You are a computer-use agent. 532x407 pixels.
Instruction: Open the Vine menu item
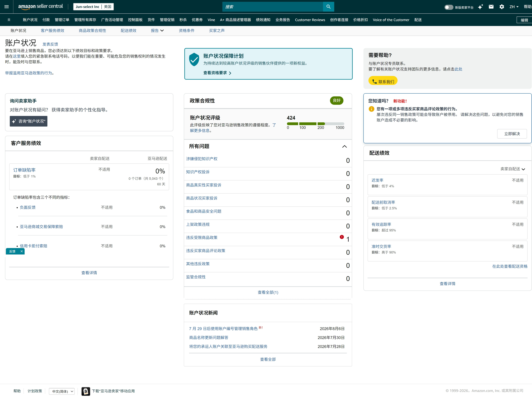click(x=211, y=20)
